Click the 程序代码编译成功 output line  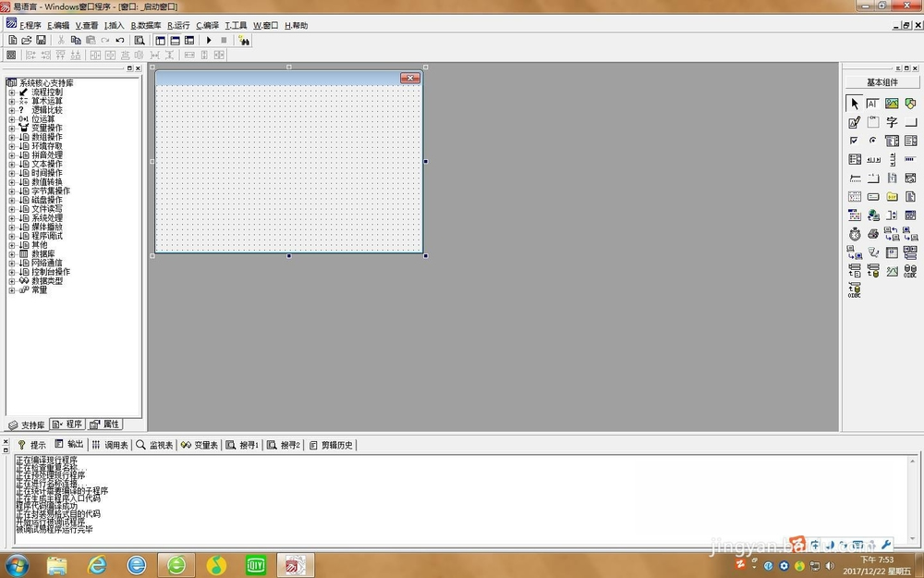point(46,506)
